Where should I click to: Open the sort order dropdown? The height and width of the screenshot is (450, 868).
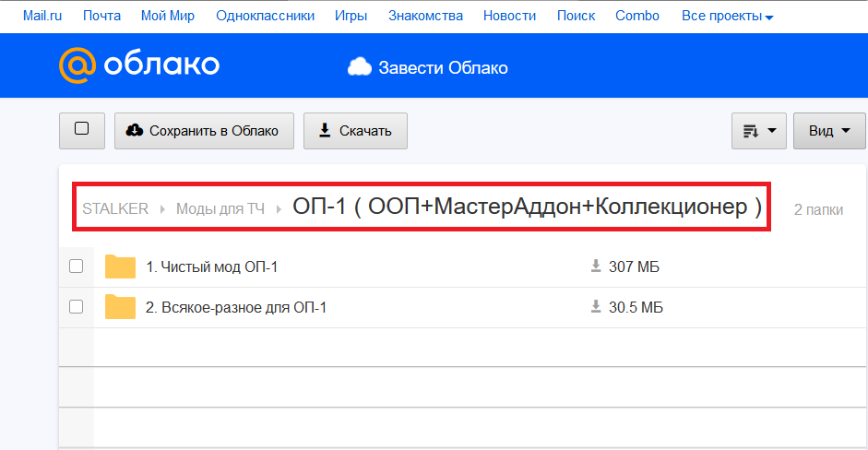coord(759,131)
